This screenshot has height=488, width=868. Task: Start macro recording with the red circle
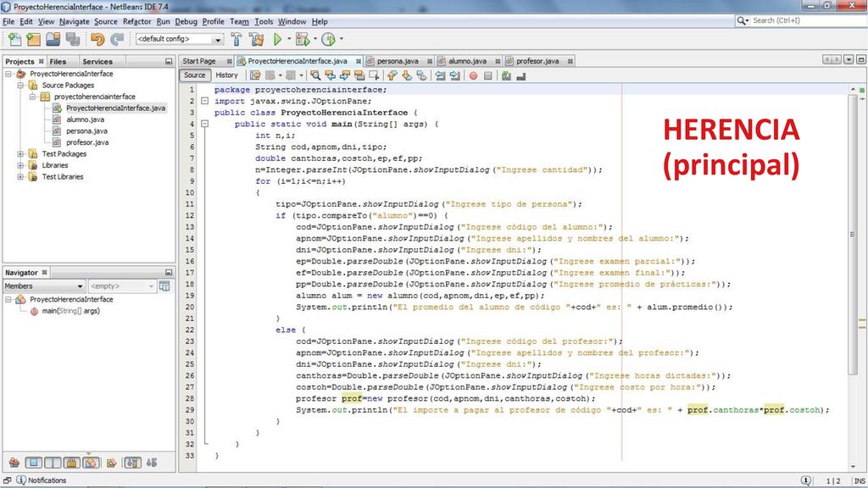[x=473, y=75]
